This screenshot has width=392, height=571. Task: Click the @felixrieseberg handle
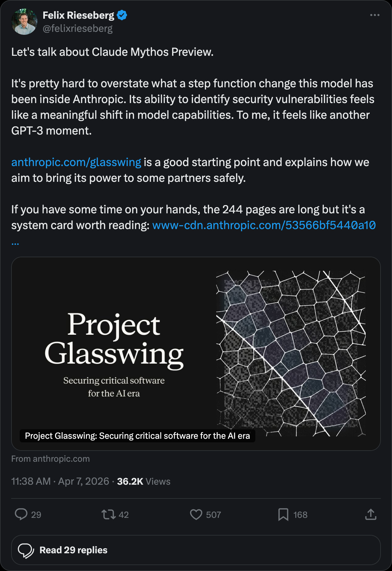tap(78, 29)
